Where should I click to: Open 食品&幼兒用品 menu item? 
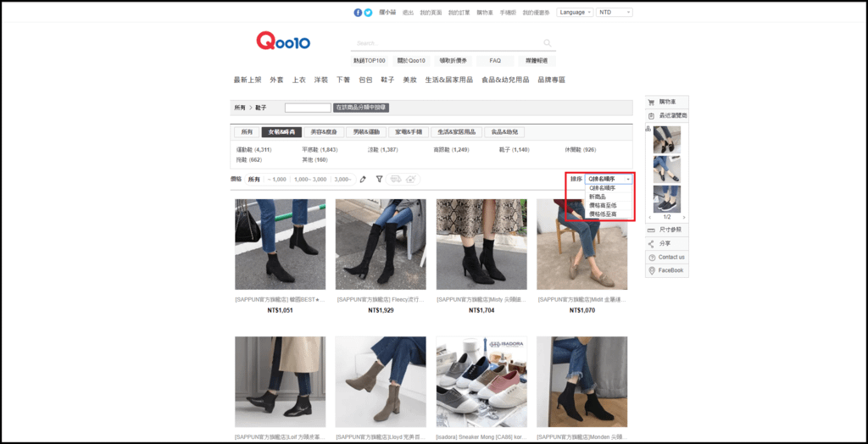[x=505, y=80]
